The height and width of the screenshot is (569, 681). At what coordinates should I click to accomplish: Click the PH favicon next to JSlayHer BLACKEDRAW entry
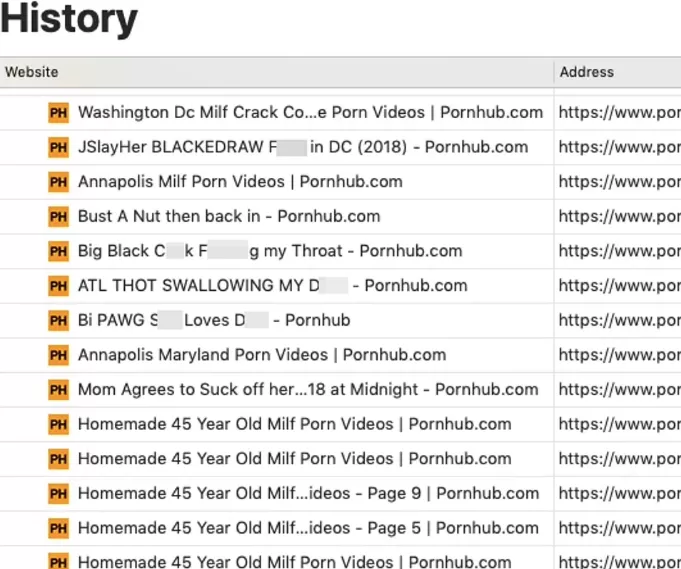point(58,148)
